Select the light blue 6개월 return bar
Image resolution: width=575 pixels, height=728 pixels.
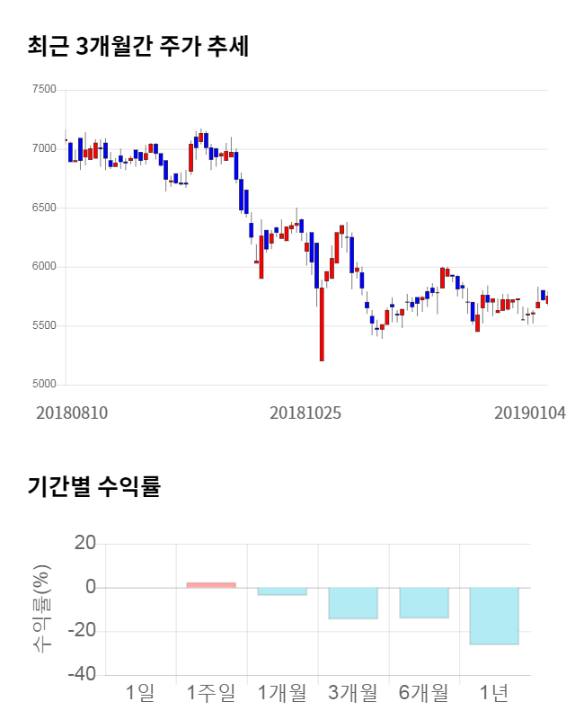(424, 602)
